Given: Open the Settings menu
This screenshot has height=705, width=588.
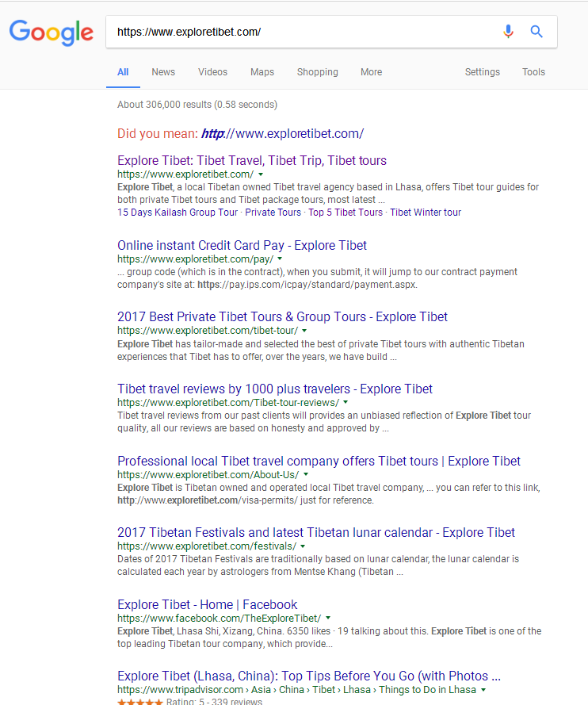Looking at the screenshot, I should (x=482, y=72).
